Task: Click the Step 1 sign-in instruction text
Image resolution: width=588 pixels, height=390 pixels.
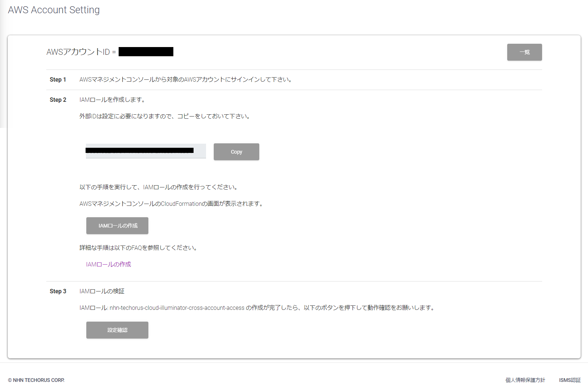Action: (x=186, y=79)
